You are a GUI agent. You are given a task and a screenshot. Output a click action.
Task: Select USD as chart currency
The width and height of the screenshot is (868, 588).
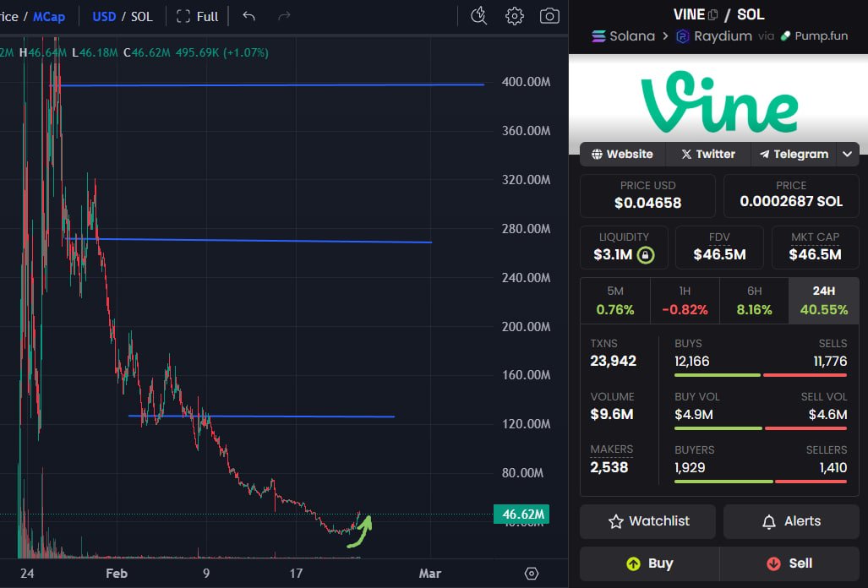tap(104, 17)
